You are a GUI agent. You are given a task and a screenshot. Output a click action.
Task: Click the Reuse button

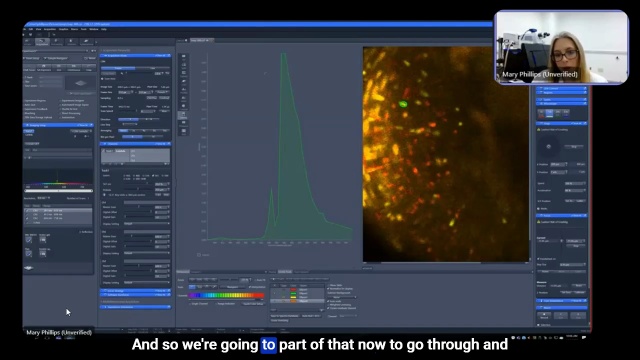90,58
